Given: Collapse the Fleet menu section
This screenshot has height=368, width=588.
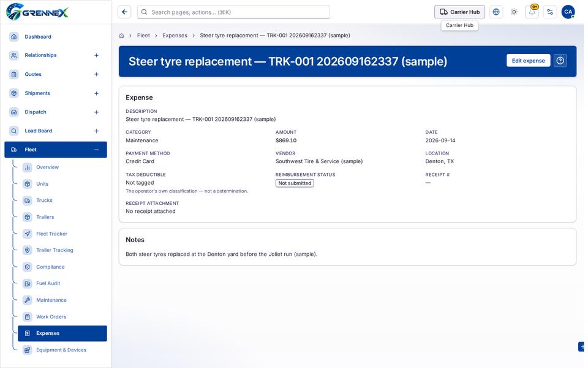Looking at the screenshot, I should point(96,150).
